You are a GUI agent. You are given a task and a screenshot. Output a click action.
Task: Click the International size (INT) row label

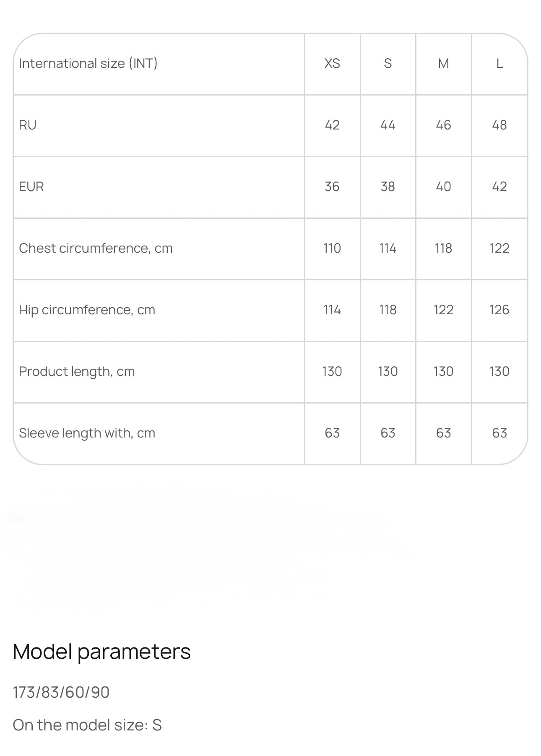point(88,64)
